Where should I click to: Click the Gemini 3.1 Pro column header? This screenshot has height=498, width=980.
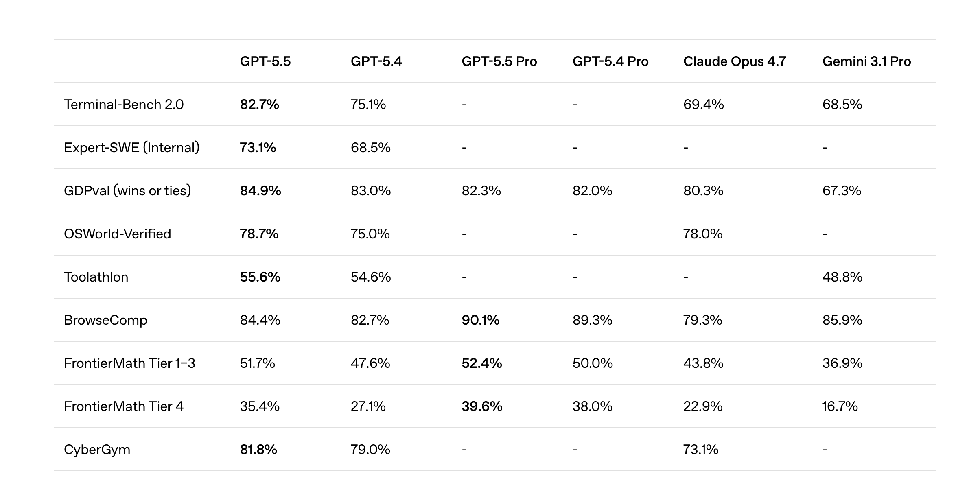click(866, 61)
